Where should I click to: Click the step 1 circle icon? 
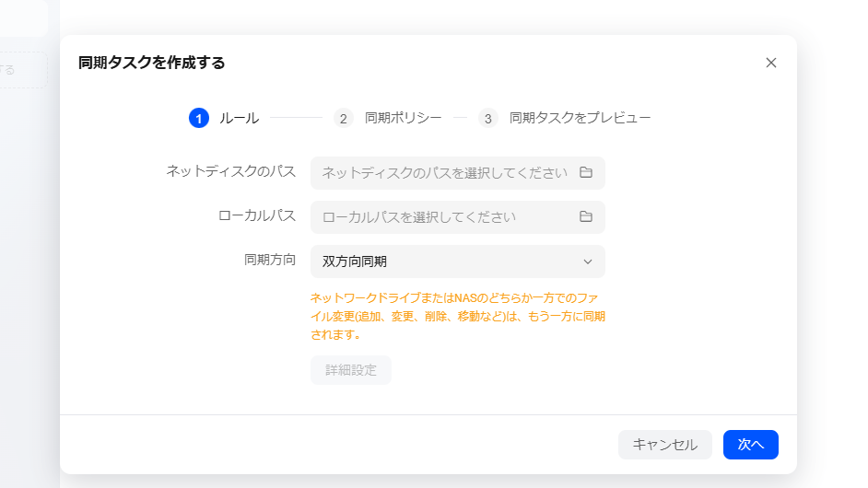click(x=199, y=118)
